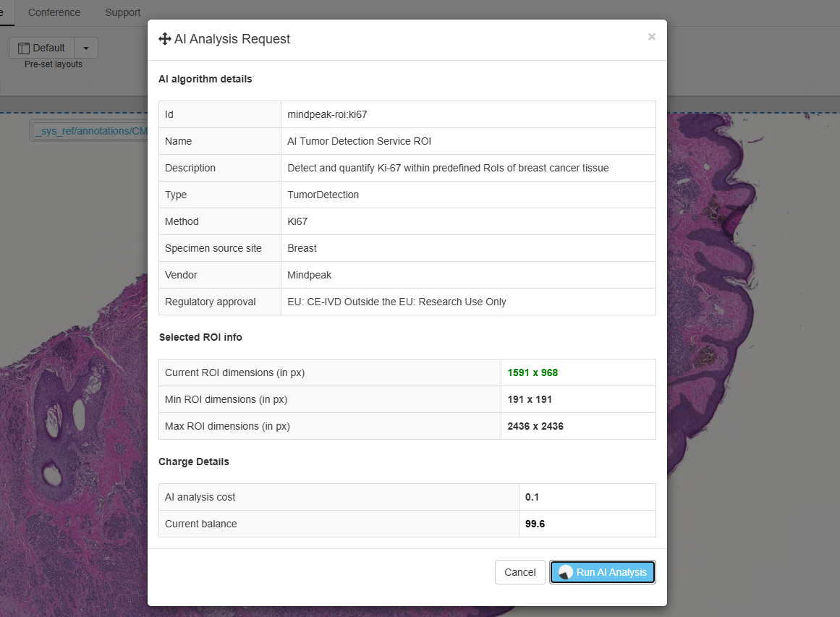Viewport: 840px width, 617px height.
Task: Click the Regulatory approval CE-IVD text
Action: click(396, 302)
